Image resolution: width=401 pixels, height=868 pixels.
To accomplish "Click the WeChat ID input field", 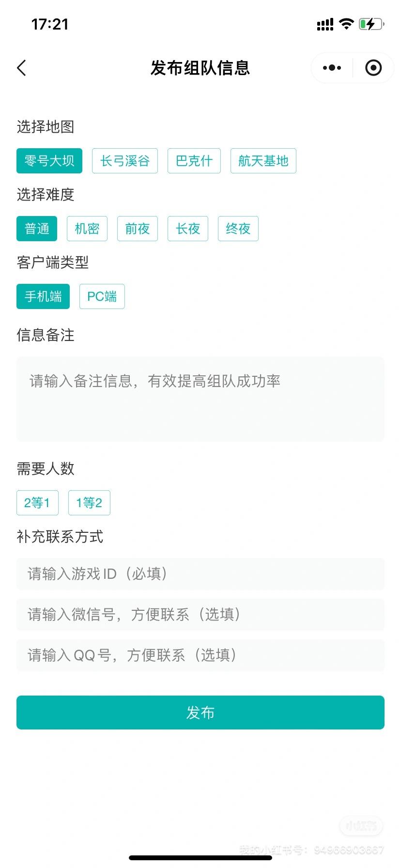I will 200,615.
